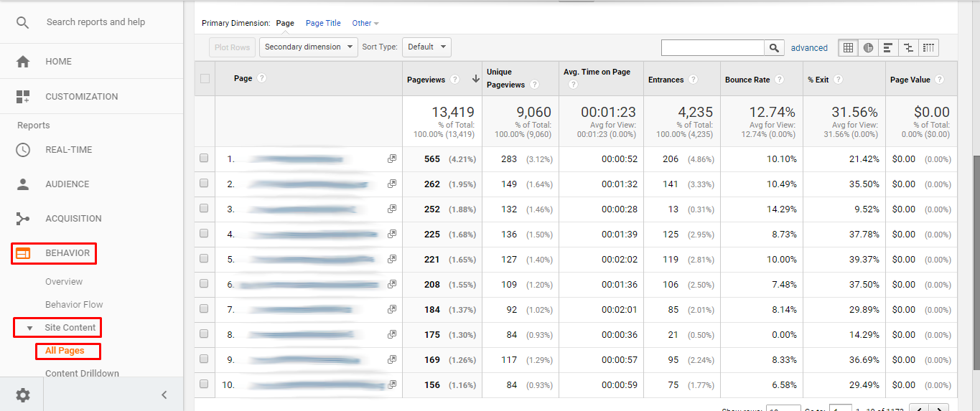
Task: Select the Page primary dimension
Action: coord(285,24)
